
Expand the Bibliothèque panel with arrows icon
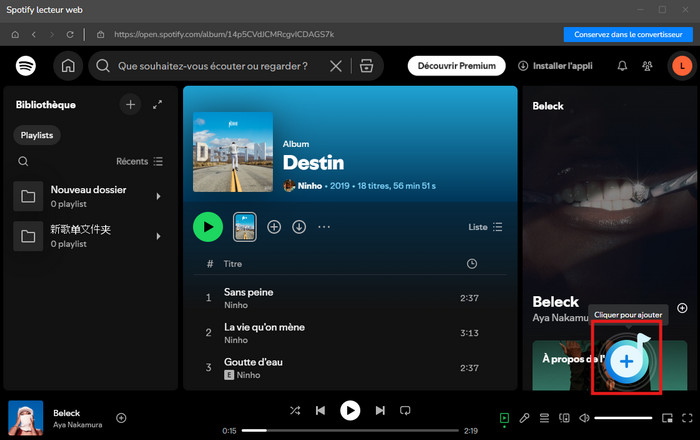[158, 105]
